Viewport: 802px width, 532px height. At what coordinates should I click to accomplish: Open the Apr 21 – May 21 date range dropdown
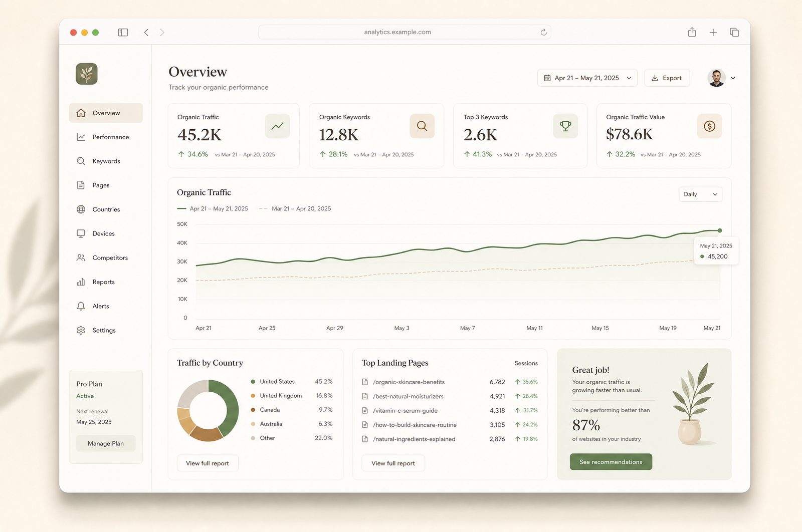coord(587,78)
